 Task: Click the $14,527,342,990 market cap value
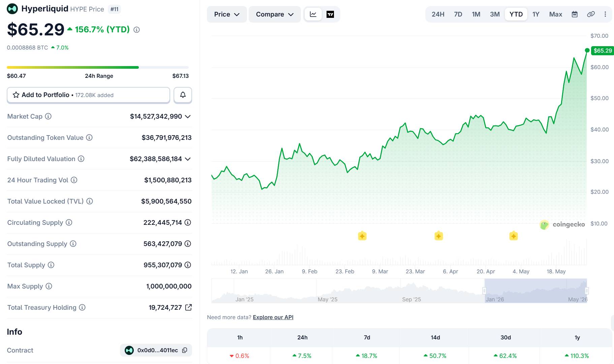coord(156,116)
